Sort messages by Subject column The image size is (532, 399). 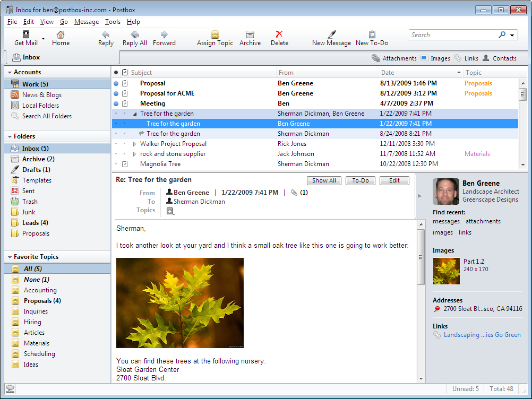[x=202, y=73]
